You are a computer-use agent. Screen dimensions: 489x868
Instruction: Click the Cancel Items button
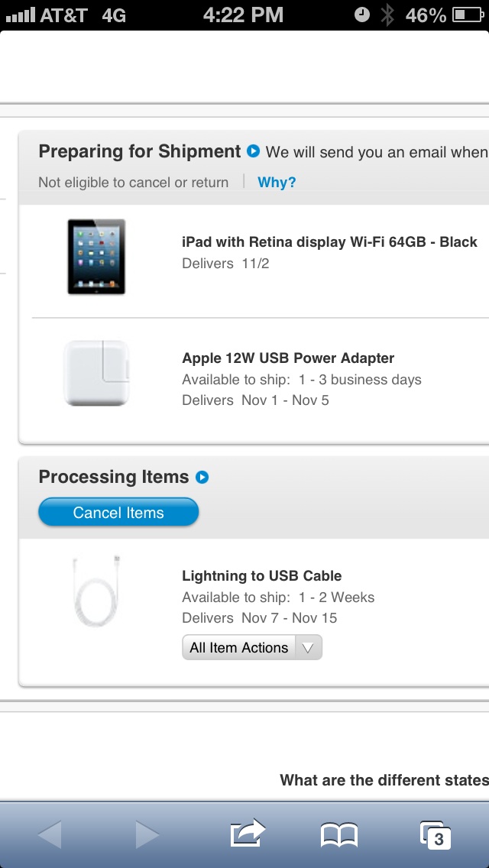tap(118, 512)
